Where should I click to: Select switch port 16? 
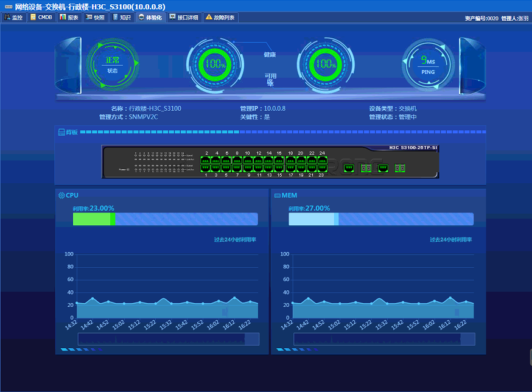279,160
